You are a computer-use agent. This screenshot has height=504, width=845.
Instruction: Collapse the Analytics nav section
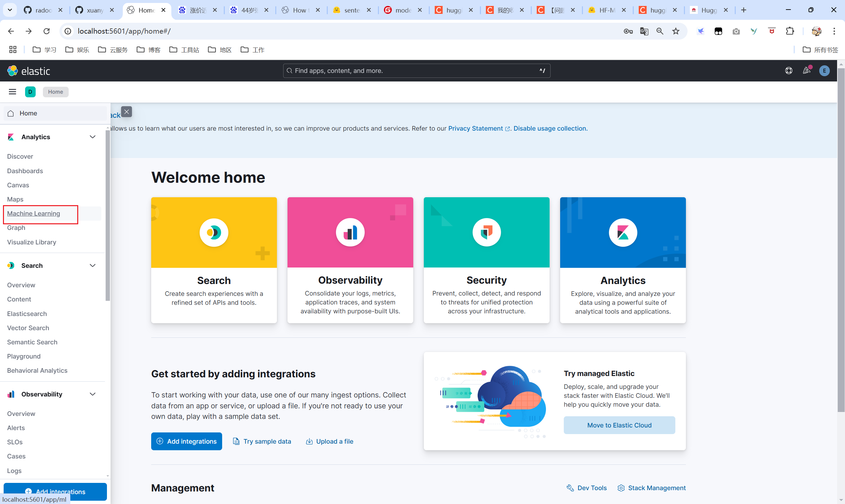tap(92, 137)
